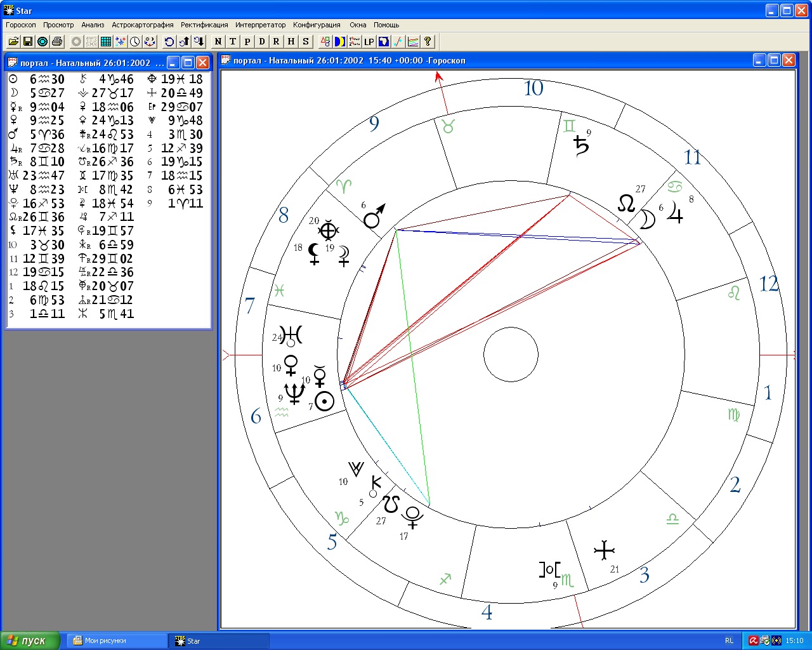Maximize the planet positions table window

[188, 62]
